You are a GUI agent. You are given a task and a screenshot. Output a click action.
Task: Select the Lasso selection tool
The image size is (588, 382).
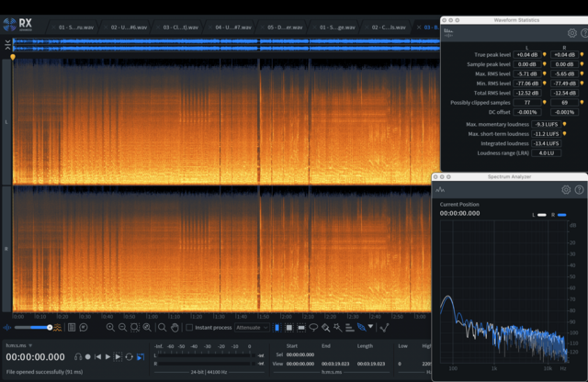click(x=313, y=327)
